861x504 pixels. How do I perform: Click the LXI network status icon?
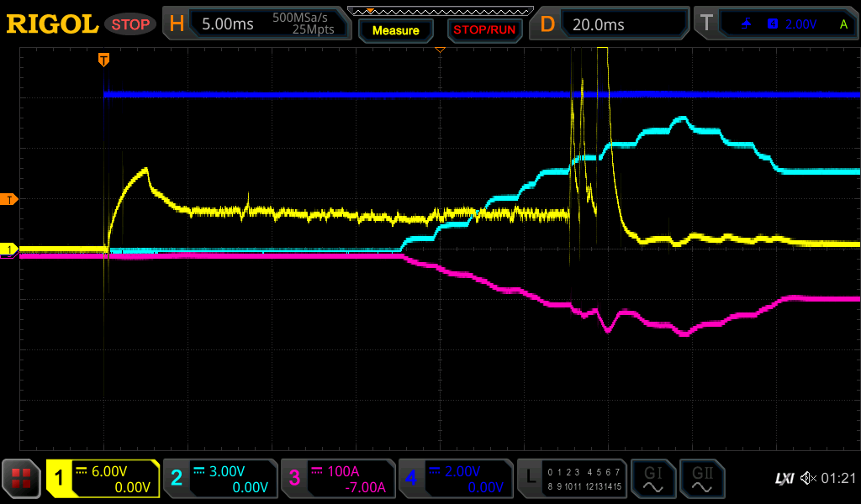tap(784, 479)
